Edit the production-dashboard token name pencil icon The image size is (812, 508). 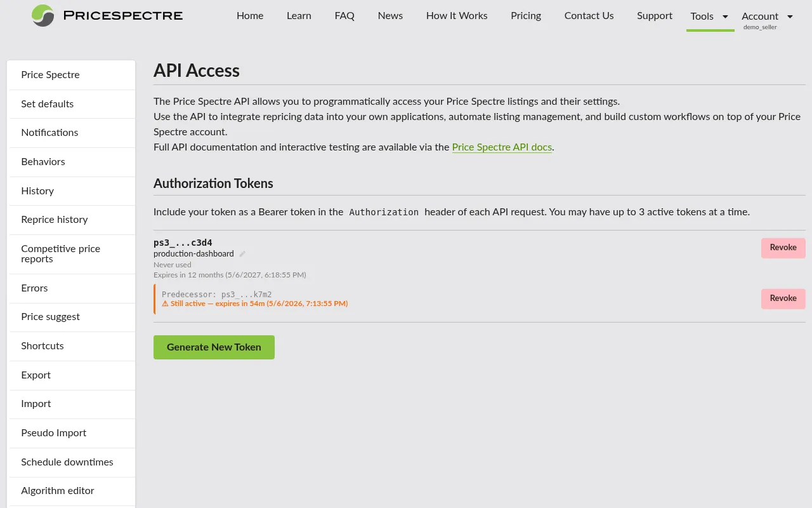click(x=242, y=254)
